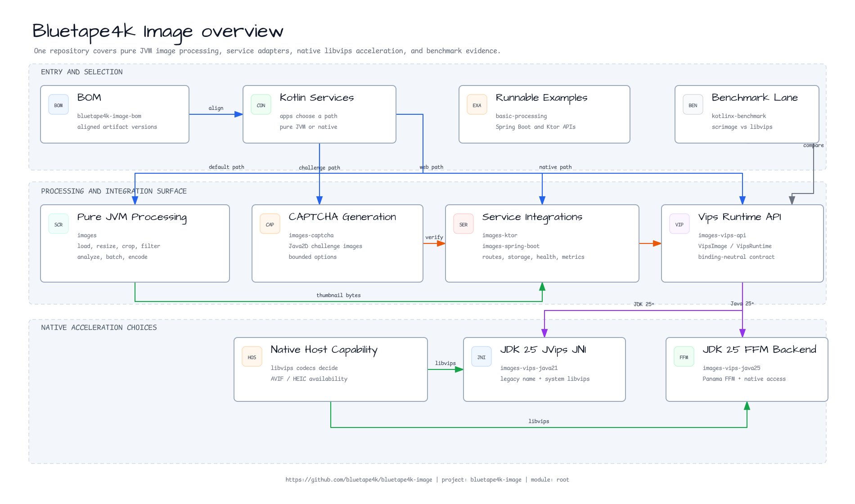The height and width of the screenshot is (504, 855).
Task: Select the Native Host Capability title
Action: (324, 350)
